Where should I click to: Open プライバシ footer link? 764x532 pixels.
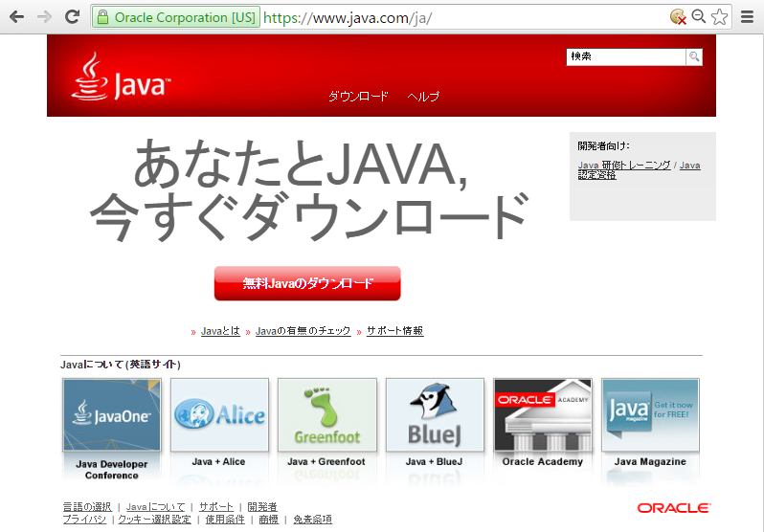(x=84, y=520)
